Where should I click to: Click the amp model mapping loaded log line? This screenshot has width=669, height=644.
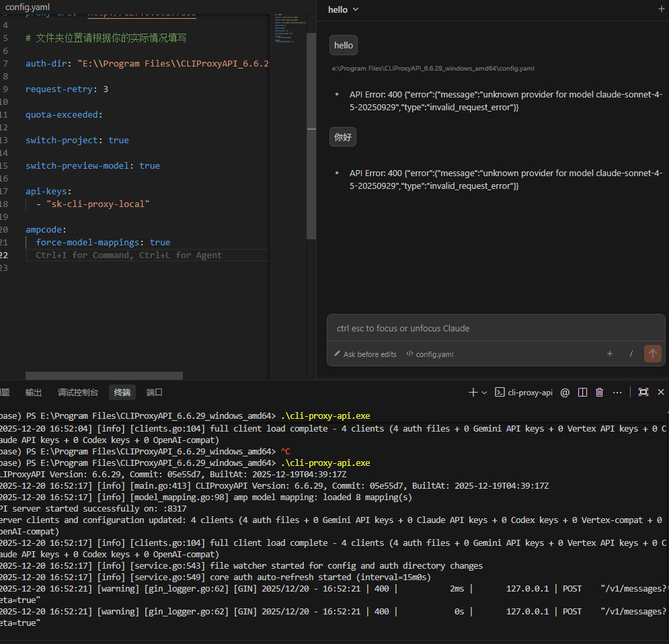click(x=206, y=497)
